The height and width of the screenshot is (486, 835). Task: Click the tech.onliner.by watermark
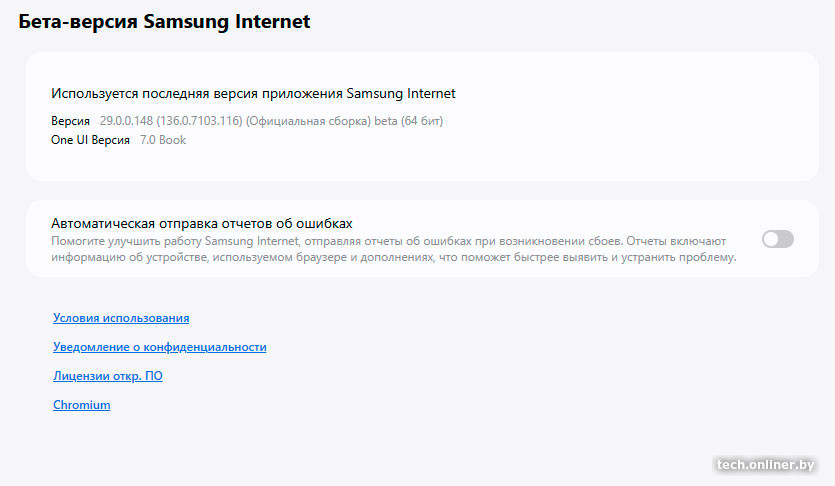point(766,465)
